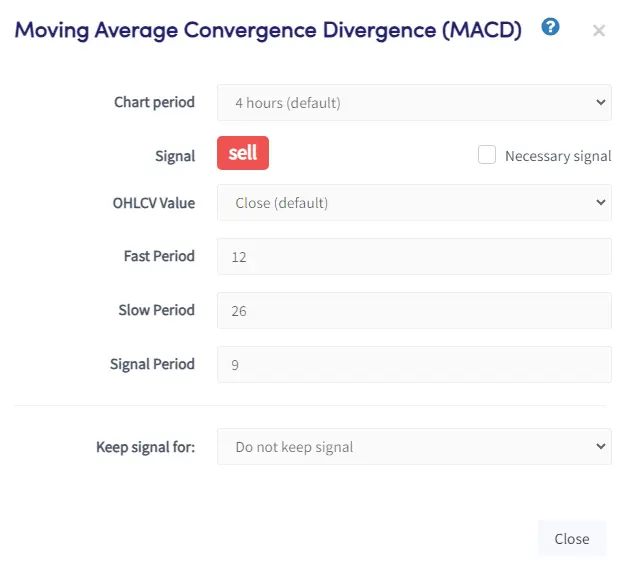Click the chevron of Do not keep signal
This screenshot has width=632, height=583.
601,446
